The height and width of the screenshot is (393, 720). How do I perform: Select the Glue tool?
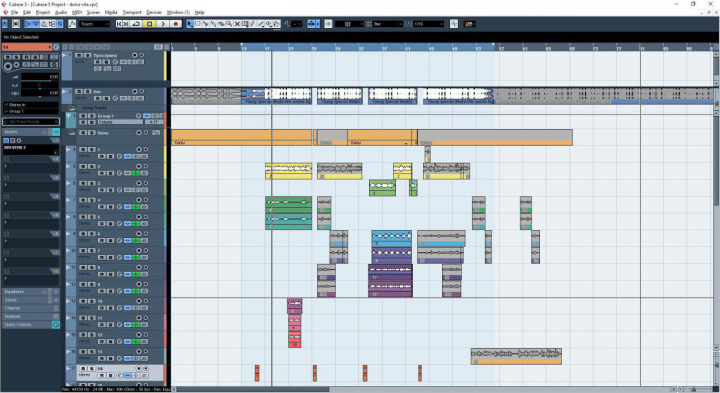pyautogui.click(x=213, y=24)
